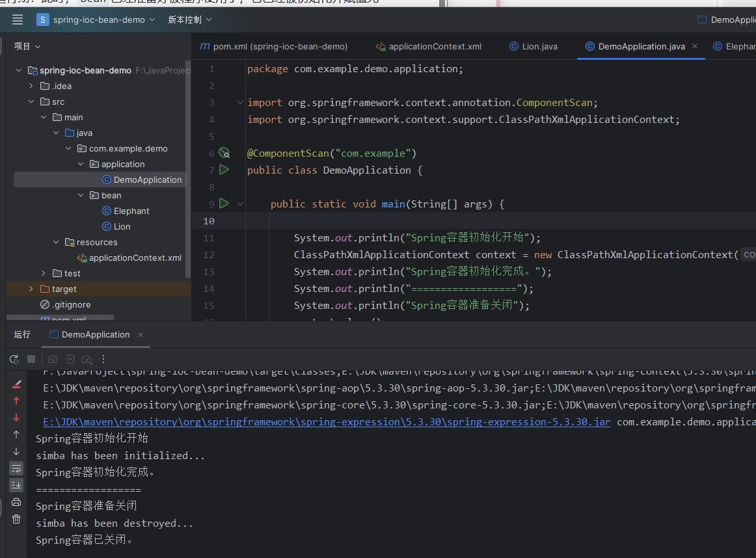Rerun DemoApplication in the Run toolbar
This screenshot has width=756, height=558.
click(x=14, y=359)
